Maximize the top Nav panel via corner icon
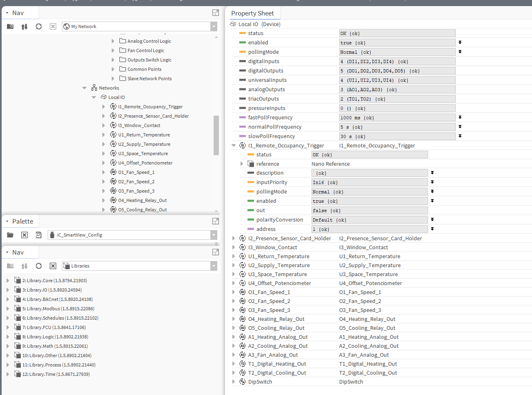Image resolution: width=532 pixels, height=395 pixels. (x=216, y=13)
